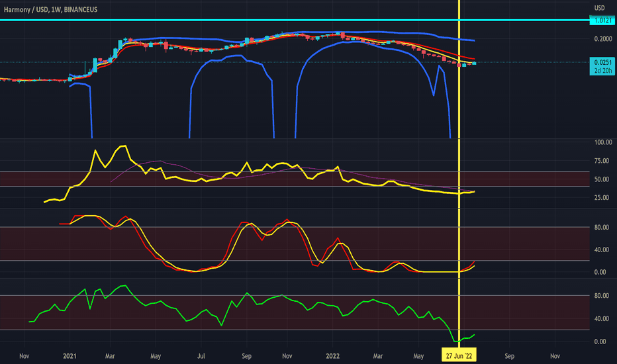Image resolution: width=617 pixels, height=364 pixels.
Task: Click the Harmony / USD, 1W, BINANCEUS title
Action: pyautogui.click(x=50, y=9)
